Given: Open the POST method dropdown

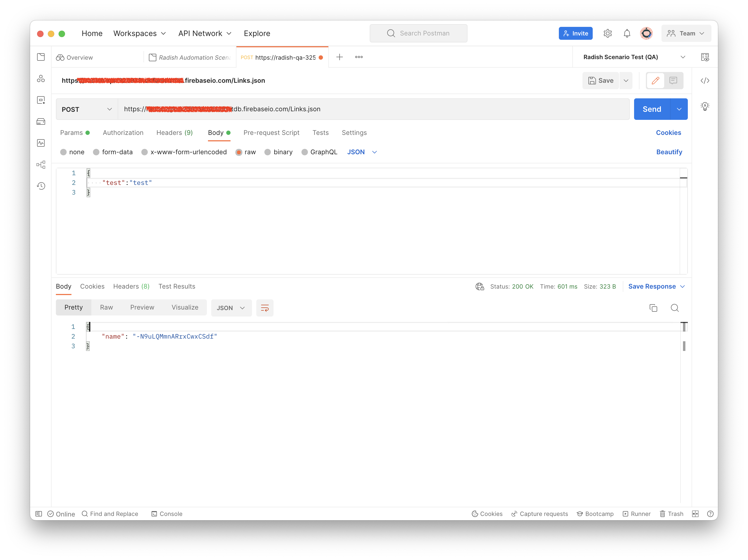Looking at the screenshot, I should tap(87, 109).
